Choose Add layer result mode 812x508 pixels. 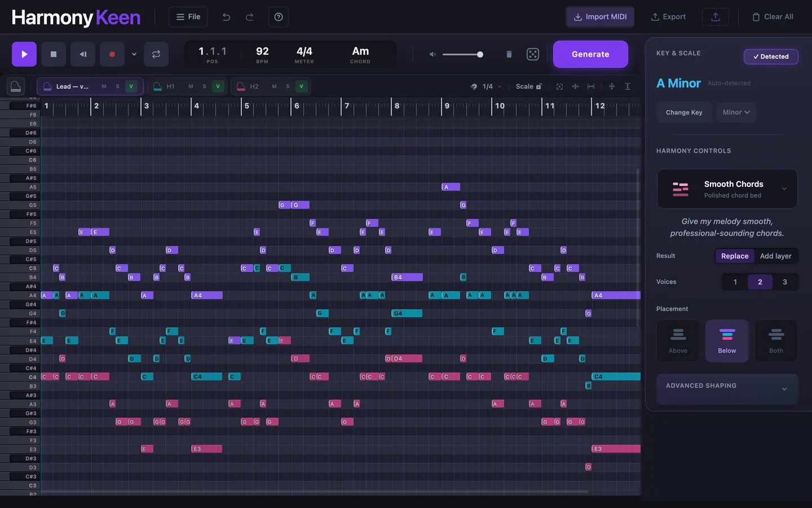775,256
